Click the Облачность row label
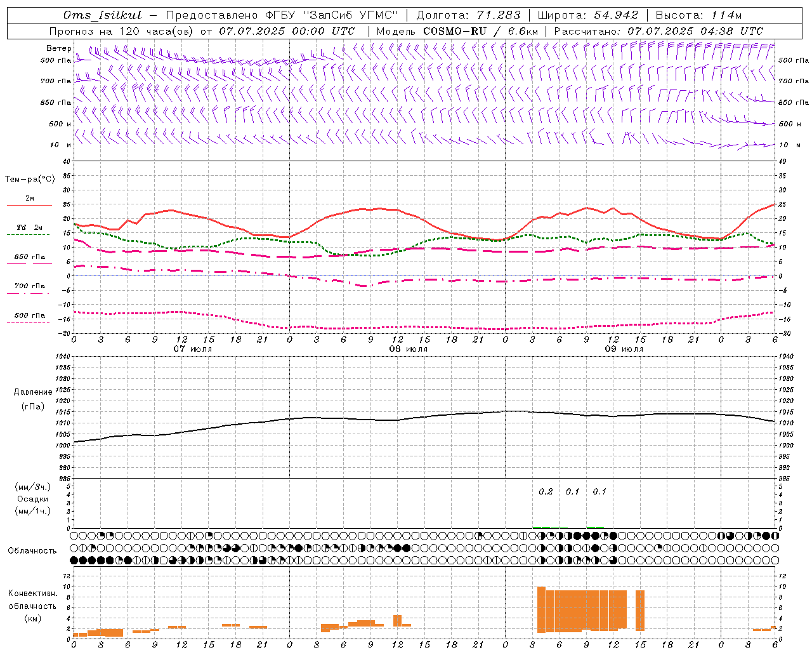 pyautogui.click(x=32, y=550)
